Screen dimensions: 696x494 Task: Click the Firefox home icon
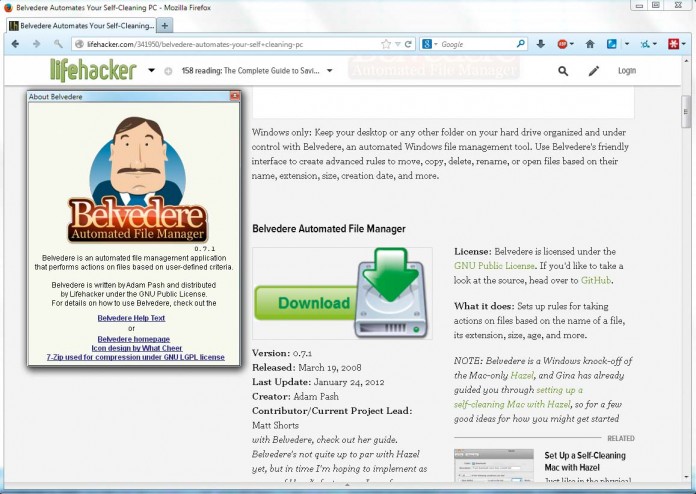(589, 44)
